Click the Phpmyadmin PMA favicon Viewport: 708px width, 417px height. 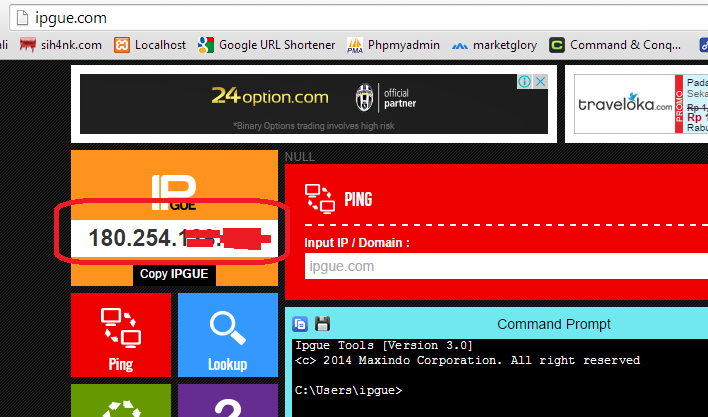click(355, 45)
